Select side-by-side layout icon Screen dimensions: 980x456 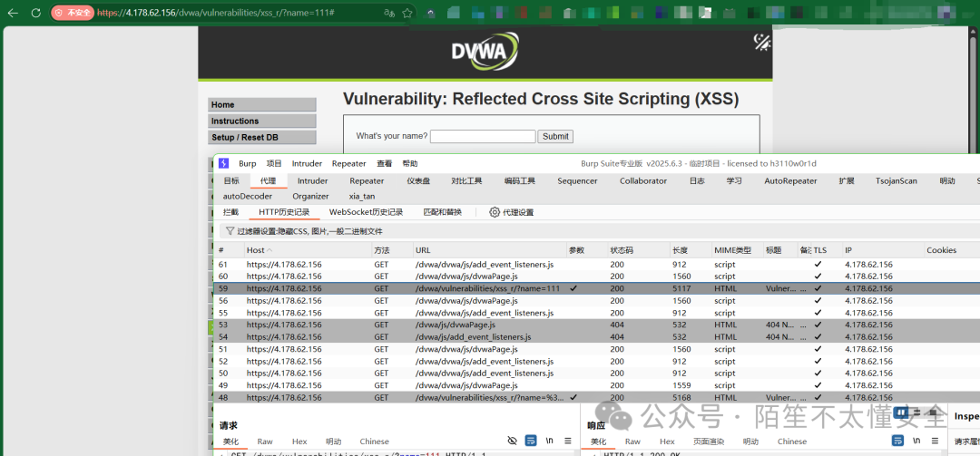[x=901, y=412]
